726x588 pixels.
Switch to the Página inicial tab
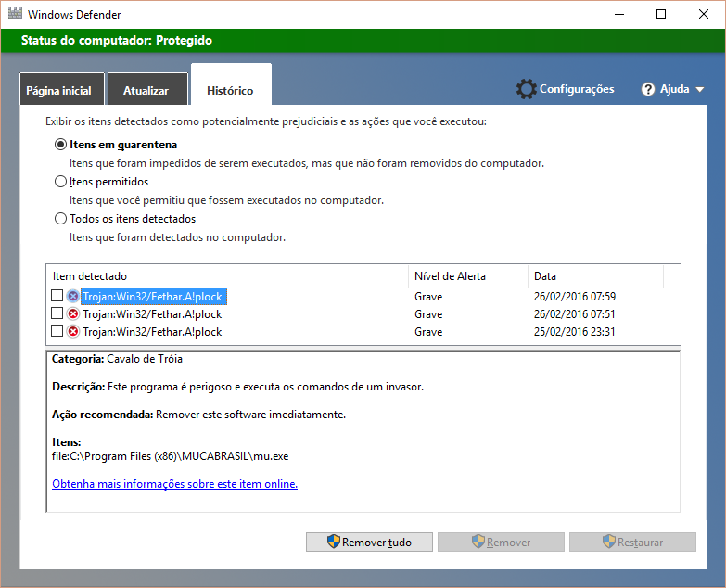58,91
